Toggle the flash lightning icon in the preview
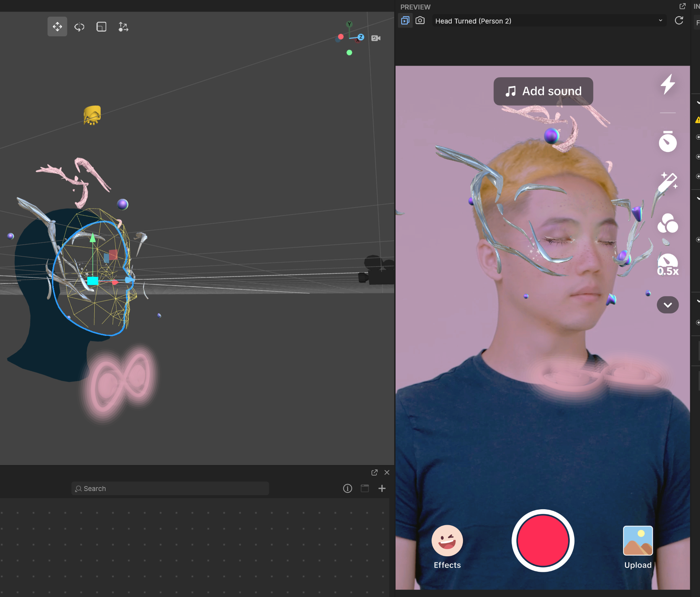This screenshot has width=700, height=597. click(x=668, y=84)
